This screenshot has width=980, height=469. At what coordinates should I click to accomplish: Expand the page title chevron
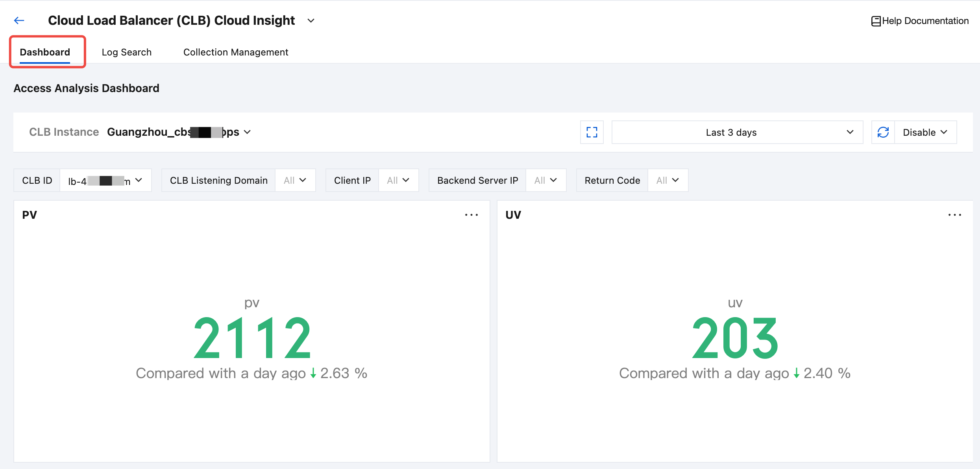pyautogui.click(x=311, y=20)
